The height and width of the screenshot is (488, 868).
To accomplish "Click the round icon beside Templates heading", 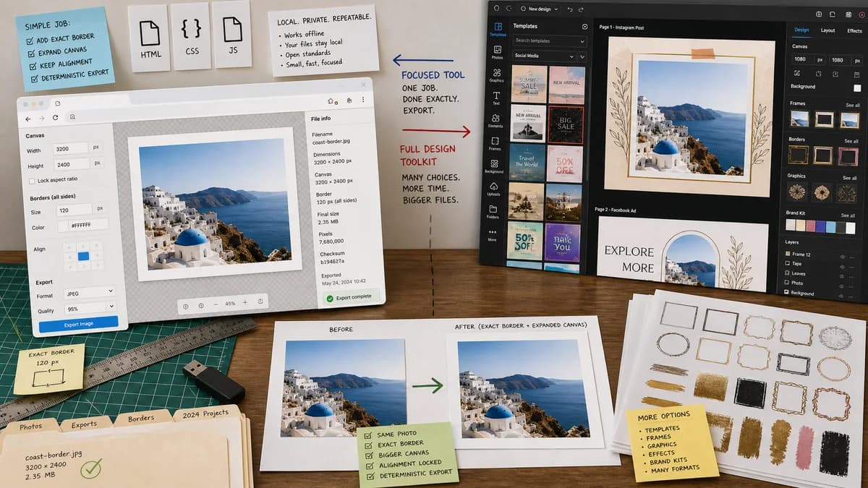I will 584,27.
